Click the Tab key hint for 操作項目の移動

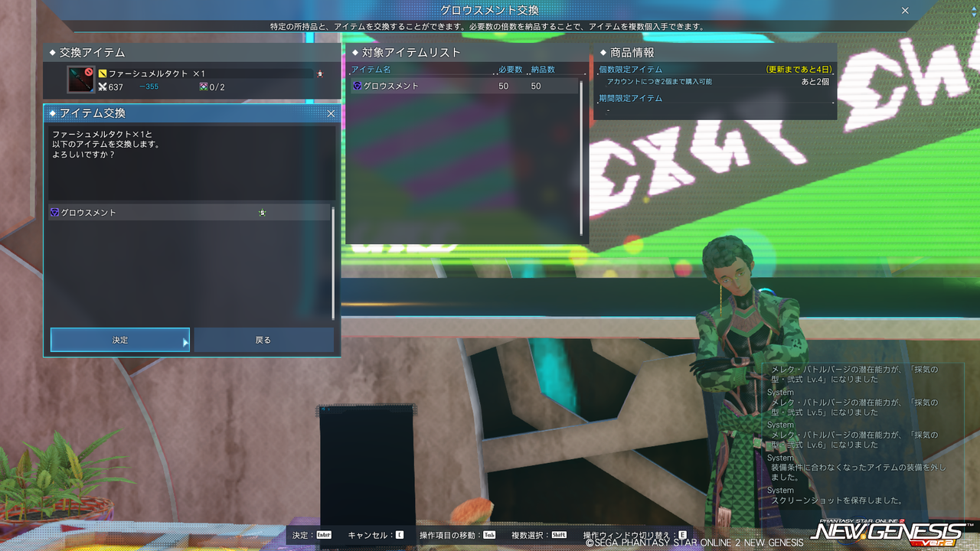(x=489, y=535)
